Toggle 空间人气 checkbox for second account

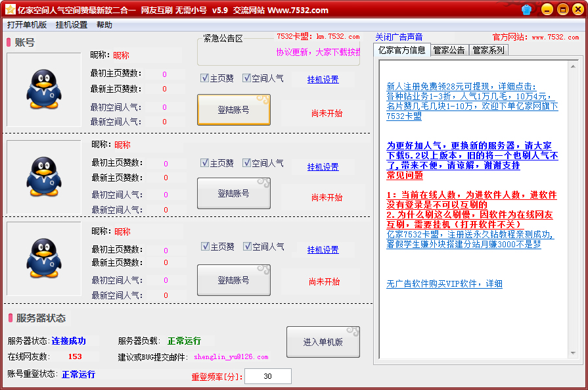(247, 163)
